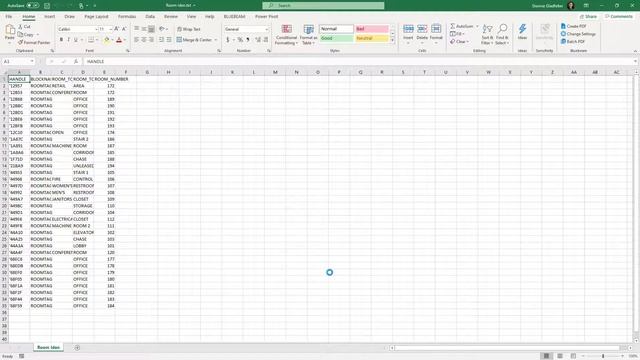Screen dimensions: 640x360
Task: Open the File tab
Action: point(9,17)
